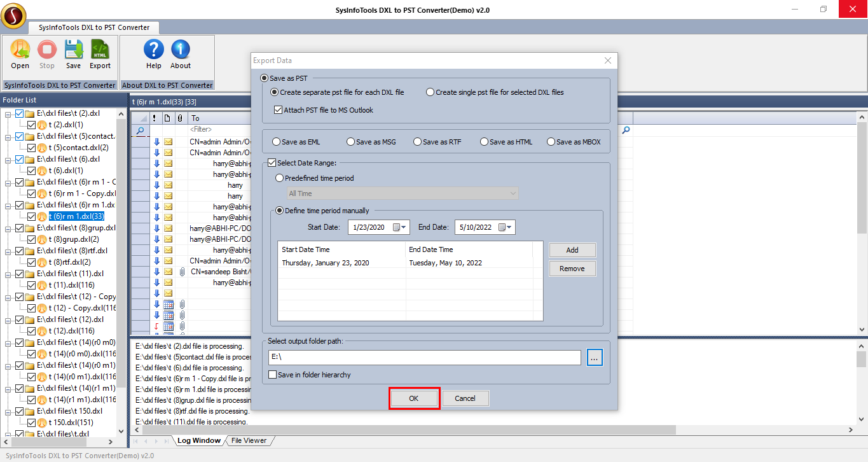The height and width of the screenshot is (462, 868).
Task: Click the paperclip icon on the CN=sandeep Bisht row
Action: point(181,271)
